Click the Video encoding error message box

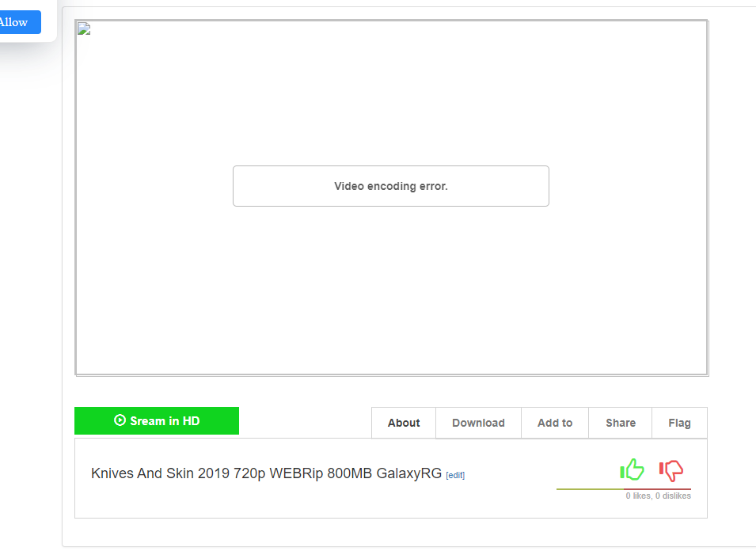391,186
